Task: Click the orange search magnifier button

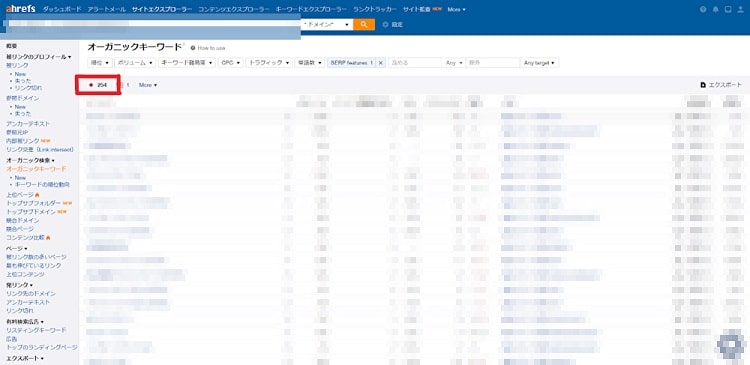Action: tap(364, 24)
